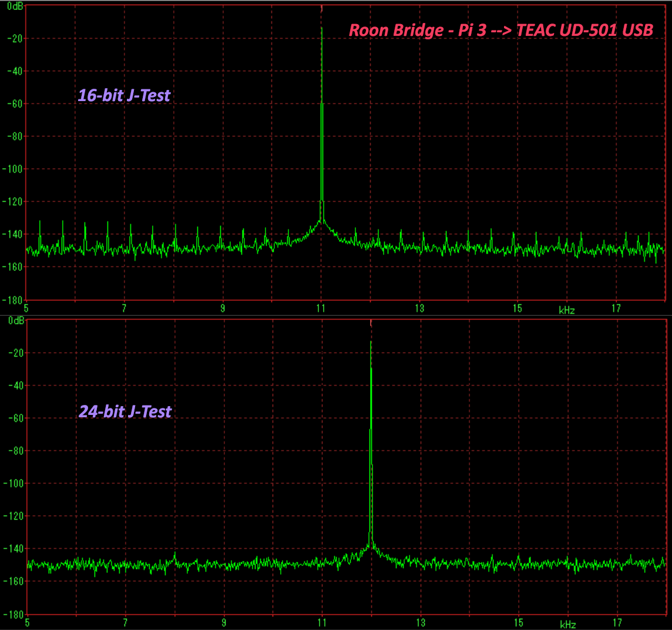The width and height of the screenshot is (672, 630).
Task: Click the 17 kHz tick label on the 16-bit graph
Action: [616, 309]
